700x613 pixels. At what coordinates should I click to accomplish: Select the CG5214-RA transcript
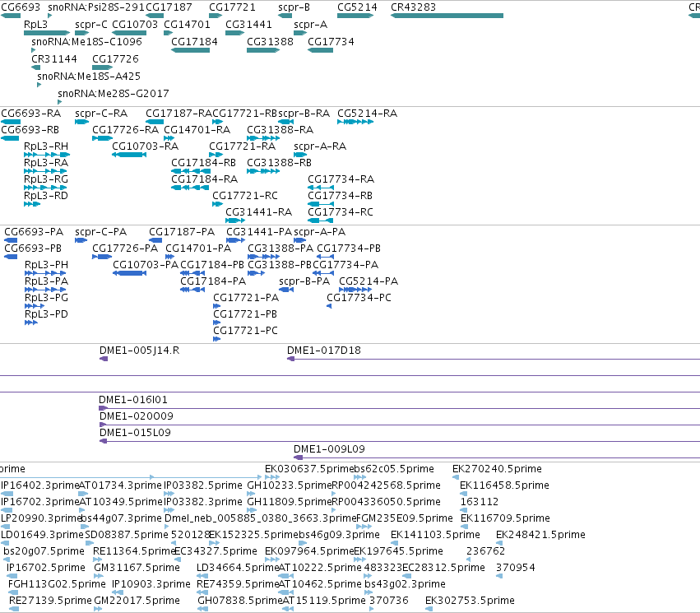pyautogui.click(x=355, y=122)
